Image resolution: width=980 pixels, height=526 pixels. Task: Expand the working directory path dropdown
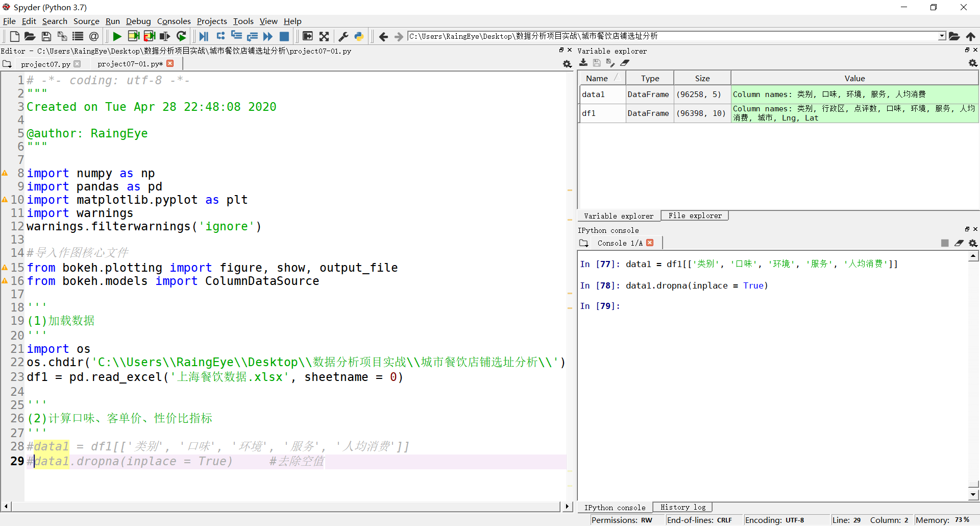[942, 36]
